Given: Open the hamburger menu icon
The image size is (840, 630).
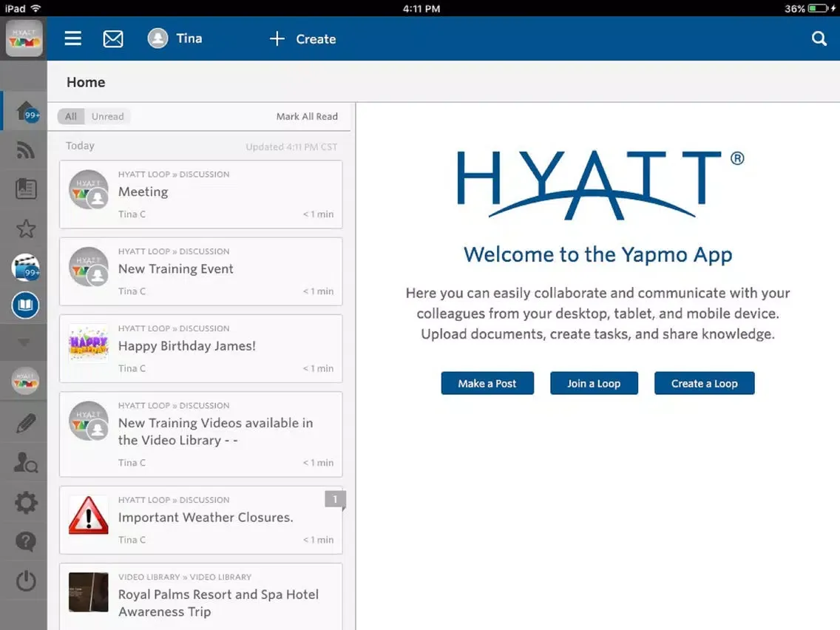Looking at the screenshot, I should click(x=73, y=38).
